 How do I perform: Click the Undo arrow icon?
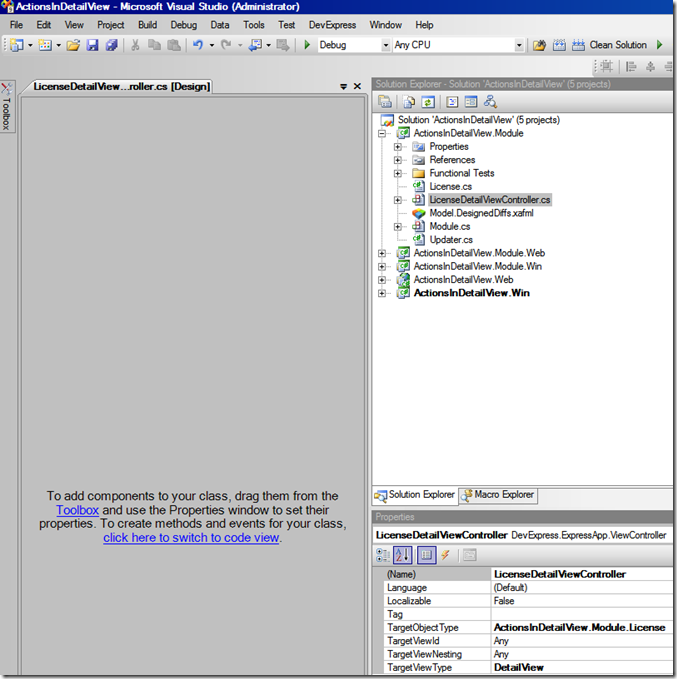point(198,45)
